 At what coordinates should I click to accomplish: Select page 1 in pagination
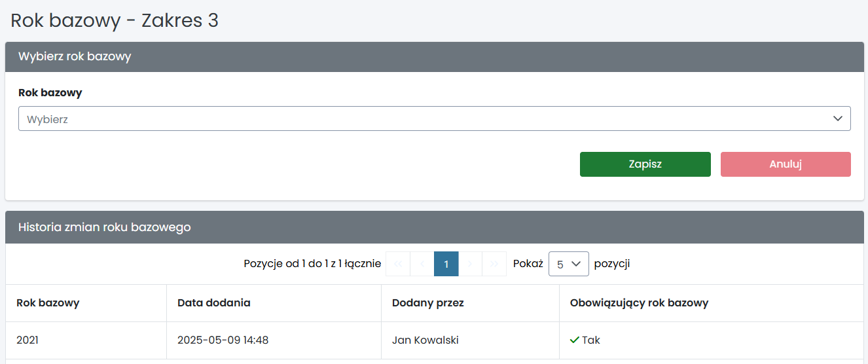(x=446, y=264)
